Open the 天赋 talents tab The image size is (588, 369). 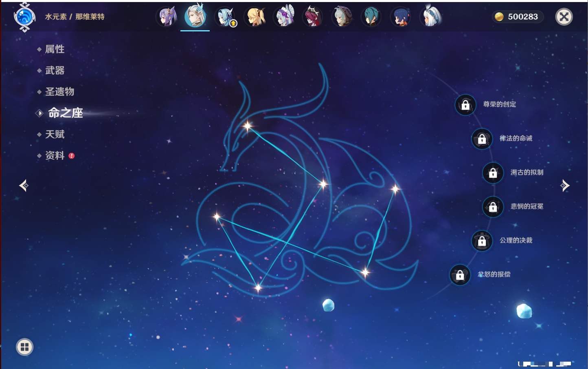[x=55, y=134]
